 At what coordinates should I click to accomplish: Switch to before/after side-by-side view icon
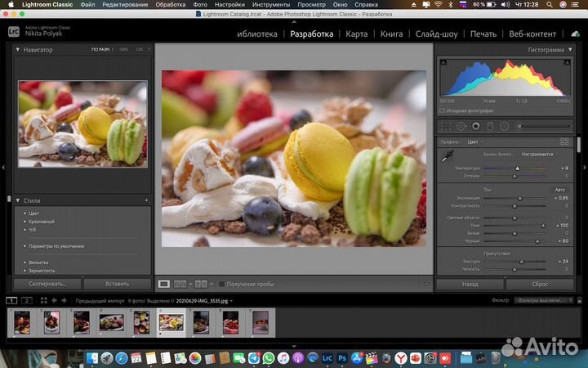[x=180, y=285]
